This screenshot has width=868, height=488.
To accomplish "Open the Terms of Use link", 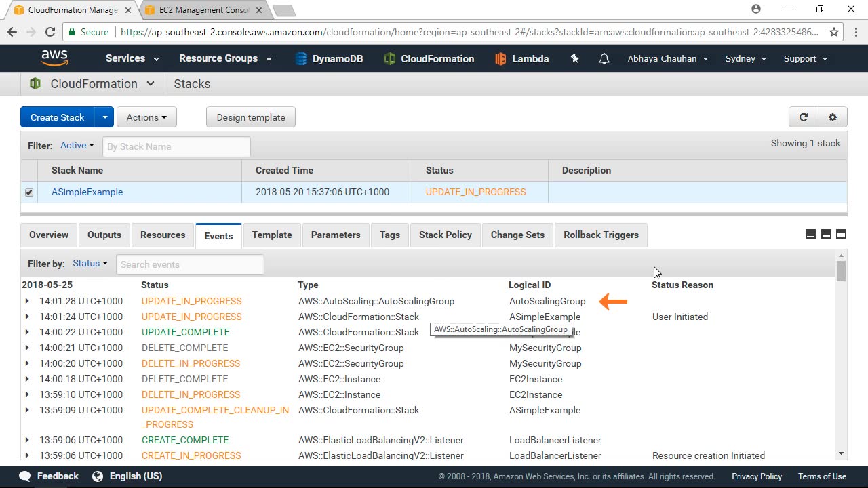I will tap(822, 476).
